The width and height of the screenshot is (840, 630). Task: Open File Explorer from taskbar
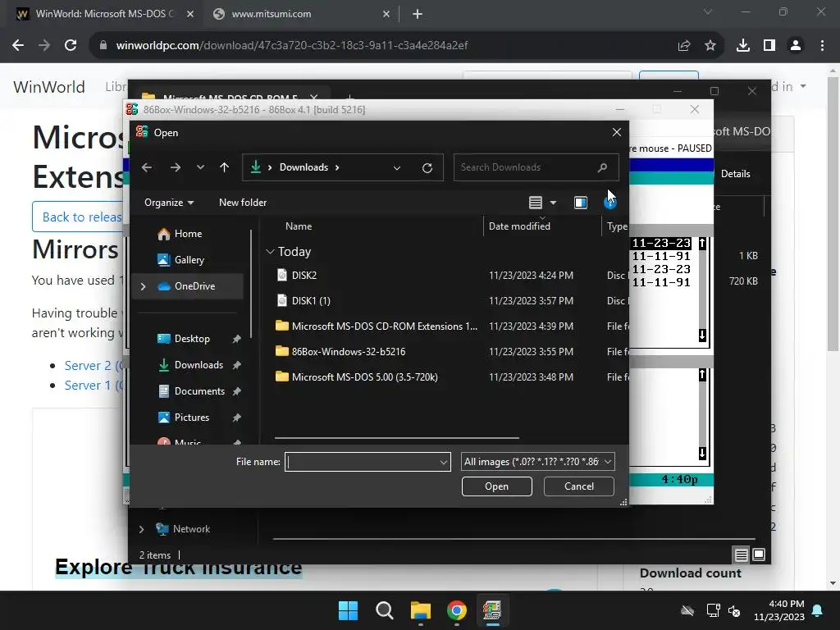421,610
